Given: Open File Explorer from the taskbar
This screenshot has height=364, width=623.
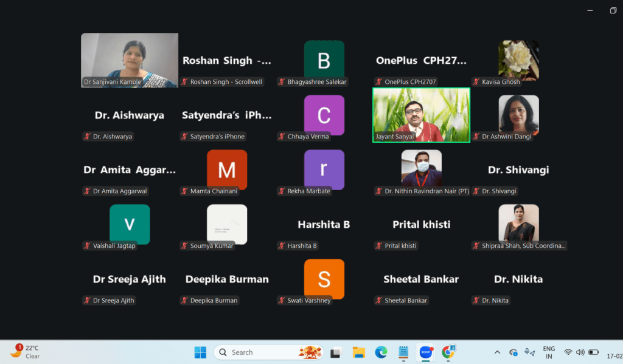Looking at the screenshot, I should point(358,352).
